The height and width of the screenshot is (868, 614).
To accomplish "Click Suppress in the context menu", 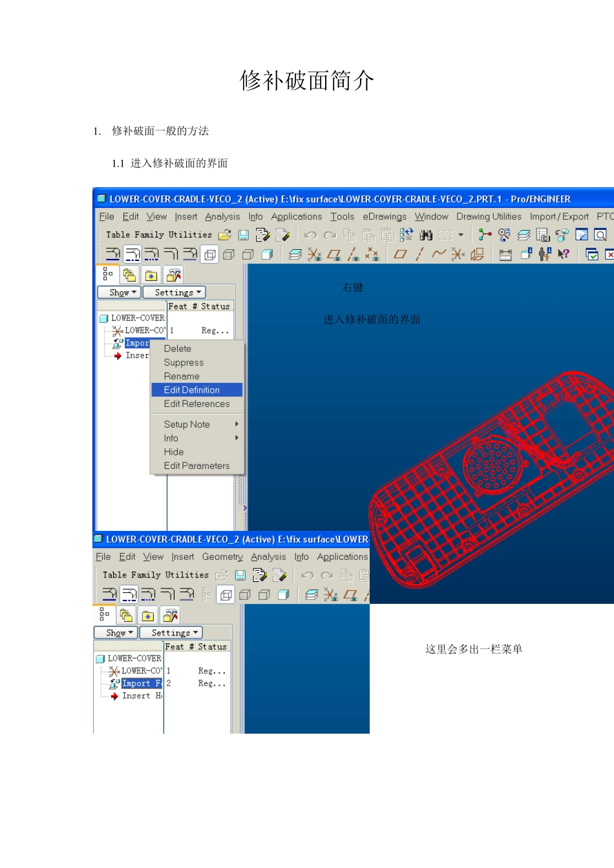I will [184, 363].
